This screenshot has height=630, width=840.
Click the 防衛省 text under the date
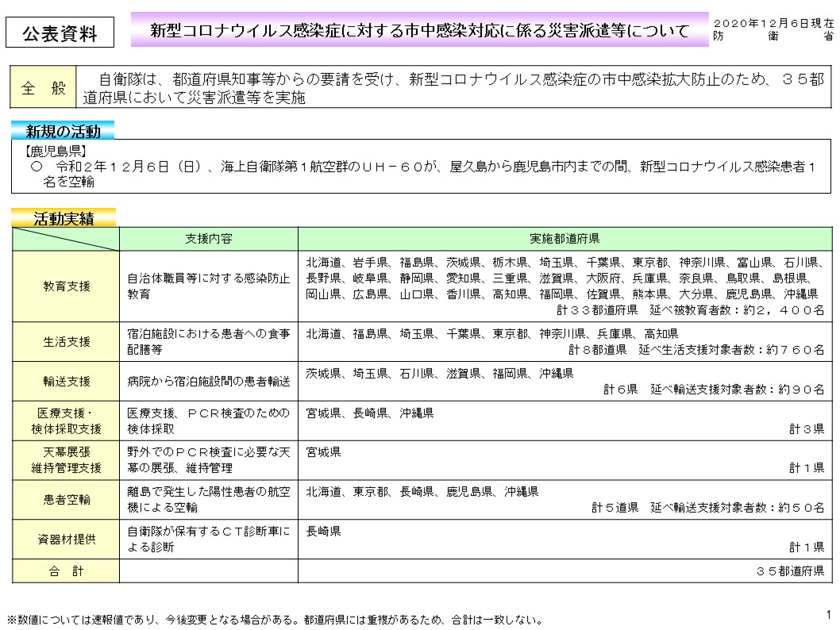(773, 36)
